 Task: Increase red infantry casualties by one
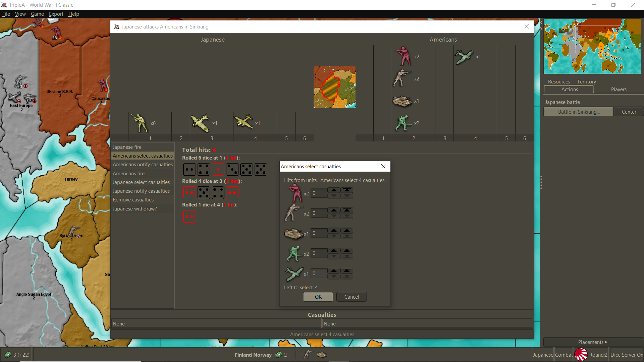point(334,190)
